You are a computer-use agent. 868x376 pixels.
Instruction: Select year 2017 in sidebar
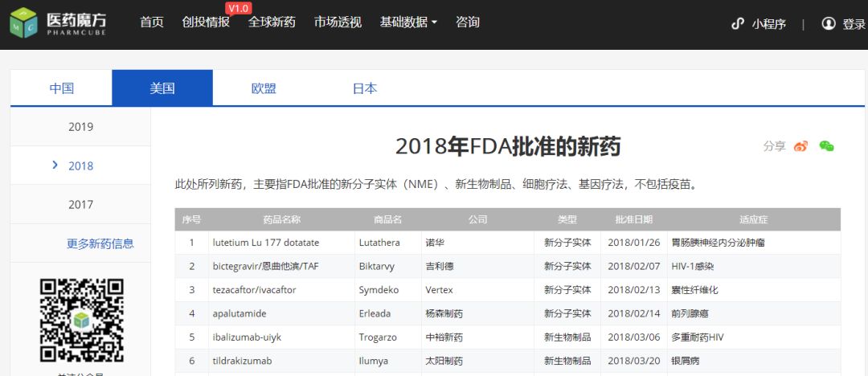81,204
